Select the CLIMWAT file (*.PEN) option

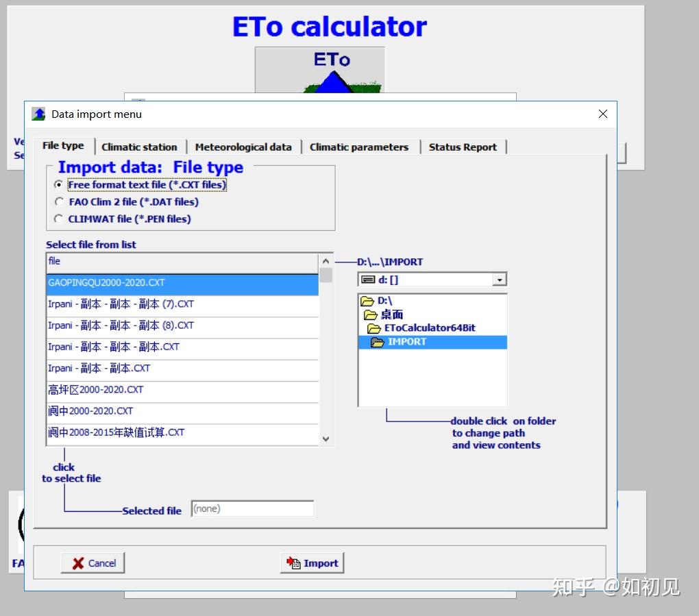pos(59,219)
